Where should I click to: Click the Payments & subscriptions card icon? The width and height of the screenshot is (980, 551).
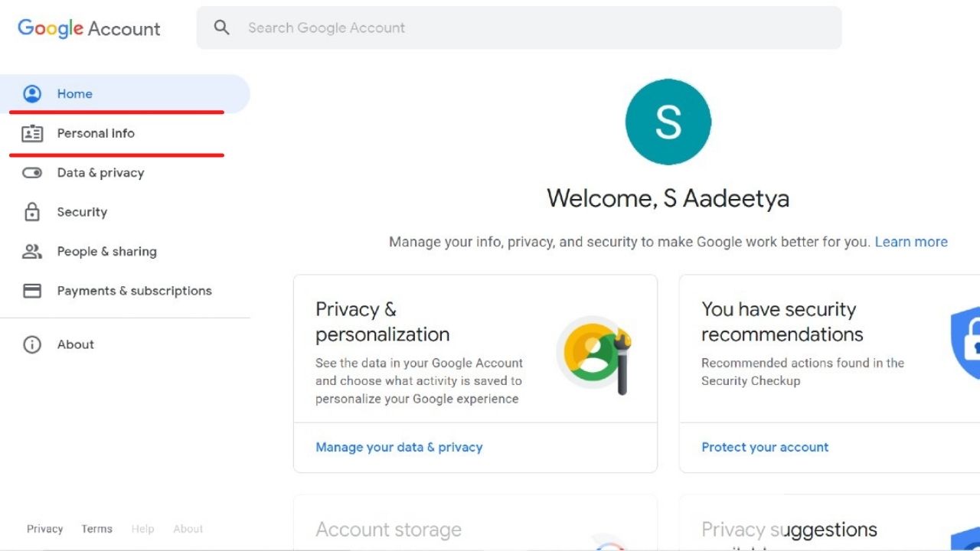pos(32,291)
